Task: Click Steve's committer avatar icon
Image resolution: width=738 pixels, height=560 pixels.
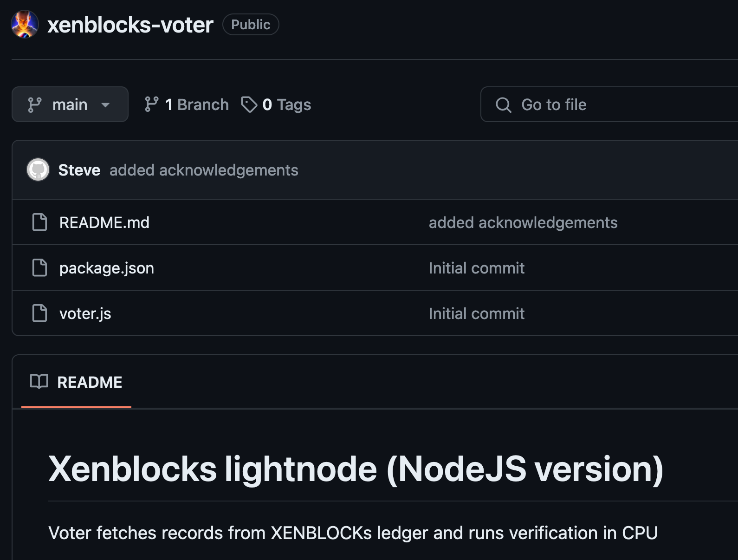Action: tap(38, 170)
